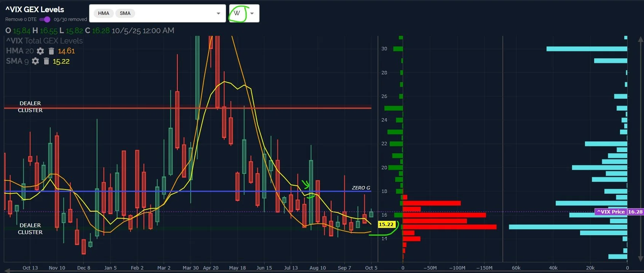This screenshot has width=644, height=273.
Task: Click the 60k volume axis label
Action: click(516, 268)
